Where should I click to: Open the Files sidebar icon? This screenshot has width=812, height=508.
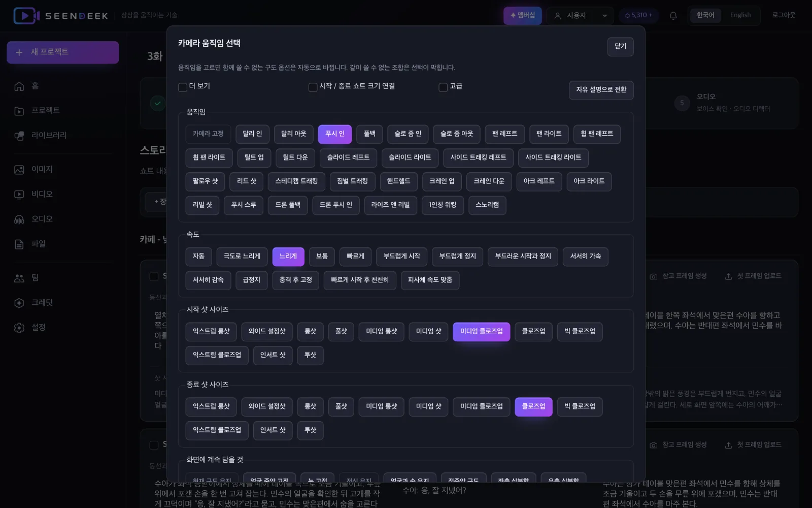tap(19, 244)
